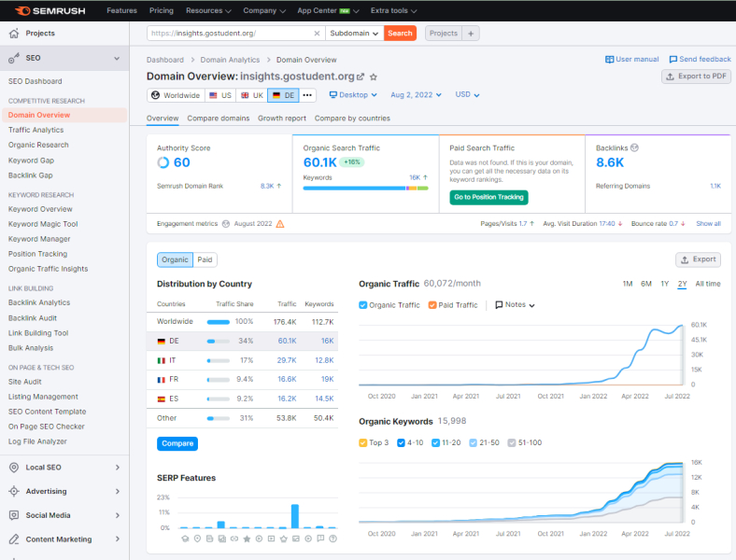
Task: Click the three-dots more countries button
Action: (308, 95)
